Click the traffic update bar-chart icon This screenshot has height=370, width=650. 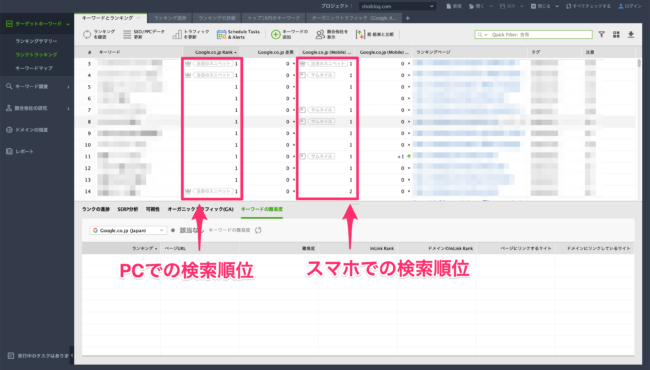coord(177,34)
